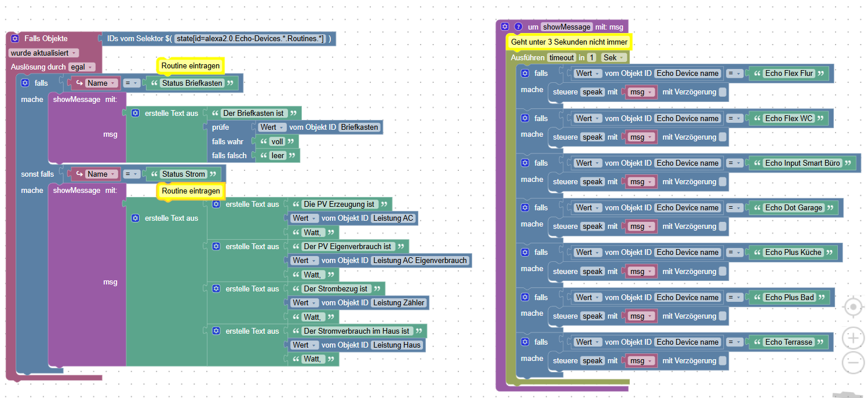The width and height of the screenshot is (868, 398).
Task: Click the zoom-in plus icon on the workspace
Action: pyautogui.click(x=853, y=338)
